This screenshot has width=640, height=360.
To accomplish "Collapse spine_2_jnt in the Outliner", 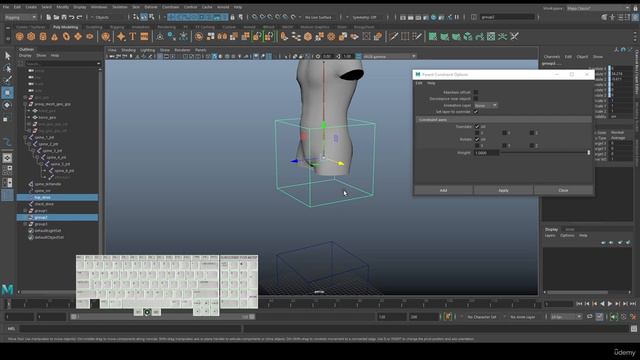I will click(x=29, y=144).
